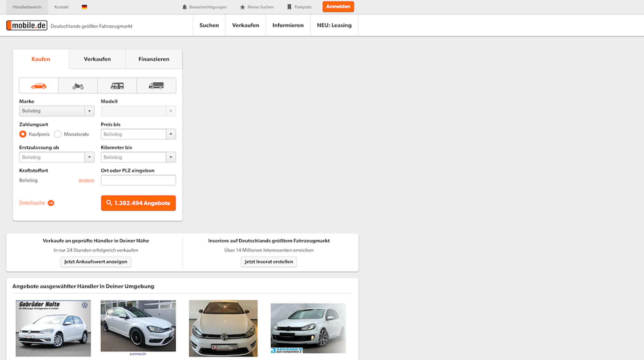Click the German flag language icon
This screenshot has width=644, height=360.
click(84, 7)
